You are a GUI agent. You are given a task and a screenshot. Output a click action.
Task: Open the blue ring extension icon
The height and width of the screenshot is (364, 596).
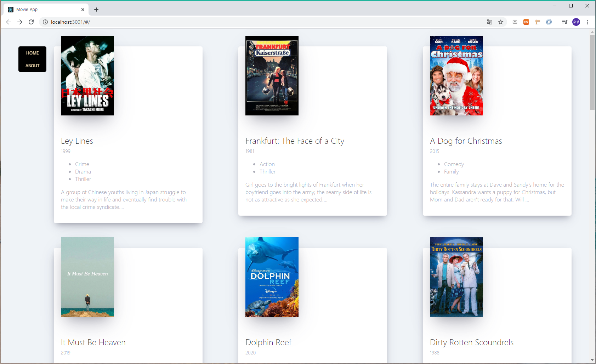tap(549, 22)
